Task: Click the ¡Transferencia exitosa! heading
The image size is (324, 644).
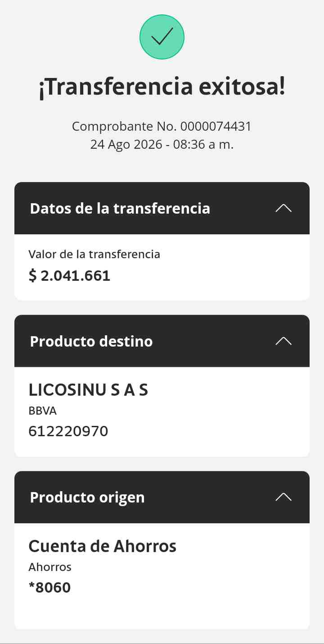Action: click(162, 87)
